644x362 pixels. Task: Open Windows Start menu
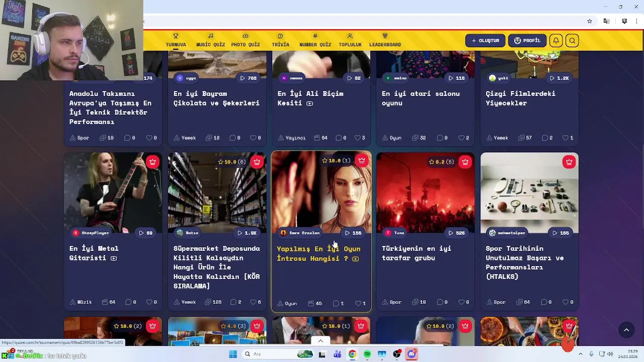coord(232,354)
